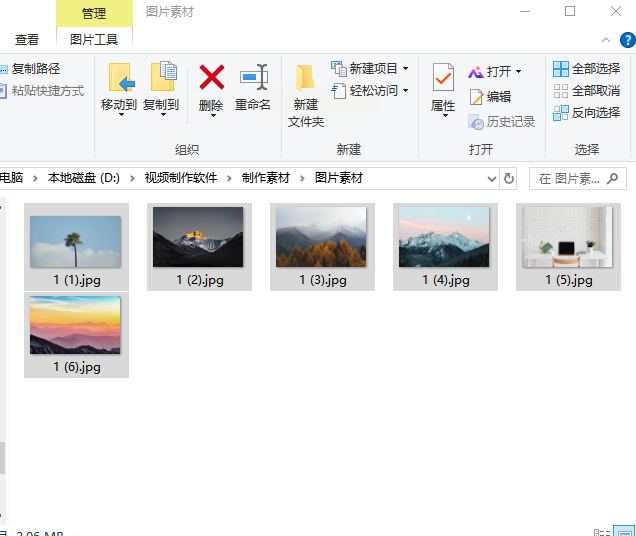Select palm tree image 1 (1).jpg

coord(76,247)
